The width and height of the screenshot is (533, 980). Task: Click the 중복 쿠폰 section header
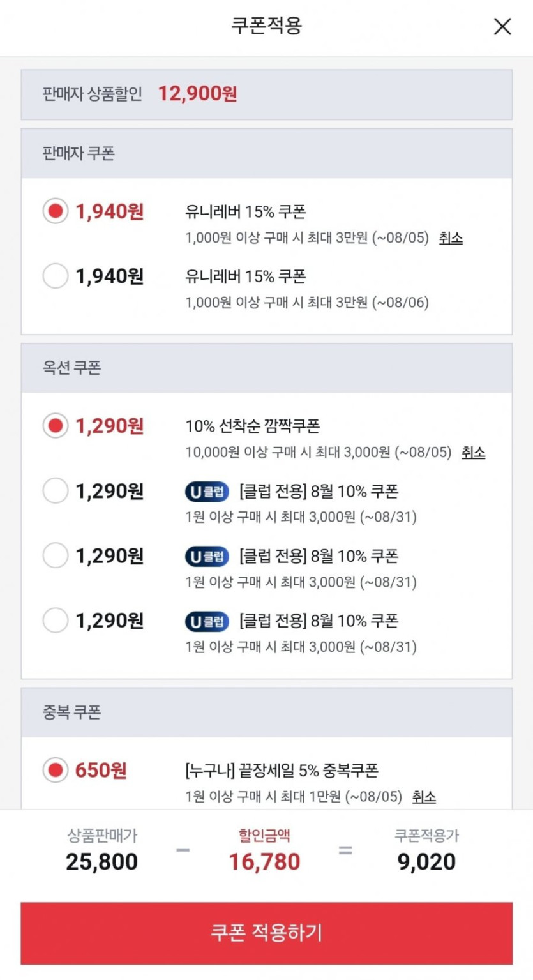click(x=266, y=712)
